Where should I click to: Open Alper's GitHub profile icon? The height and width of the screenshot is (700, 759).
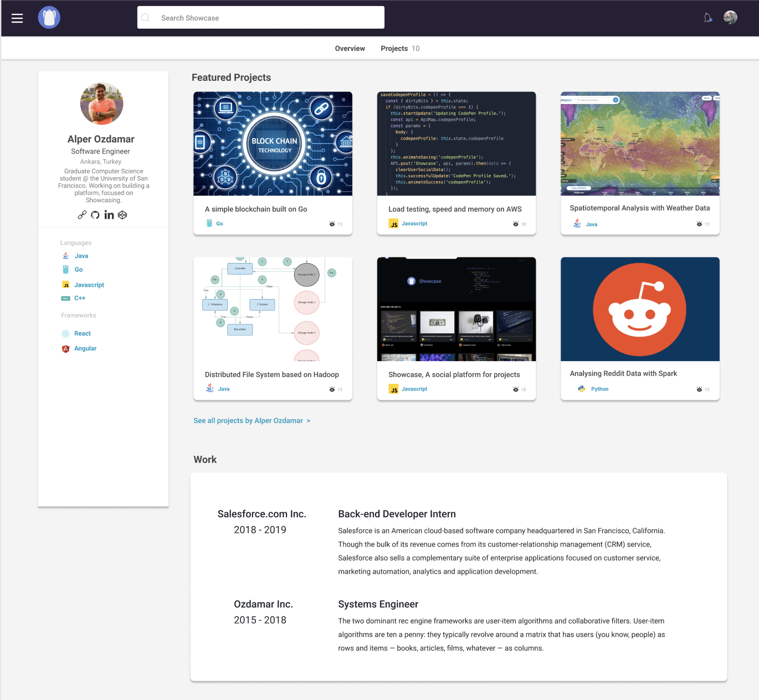tap(95, 215)
